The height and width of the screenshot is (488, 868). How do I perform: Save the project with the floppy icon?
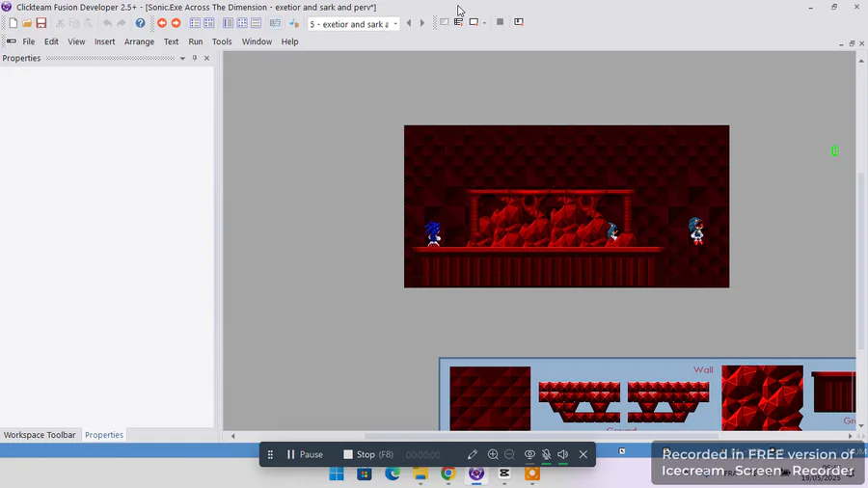point(41,23)
